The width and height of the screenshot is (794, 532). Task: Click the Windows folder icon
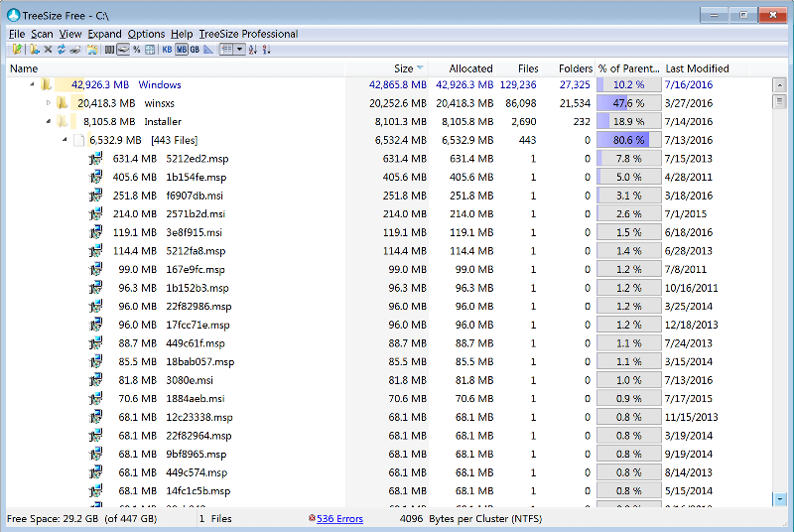pyautogui.click(x=46, y=84)
